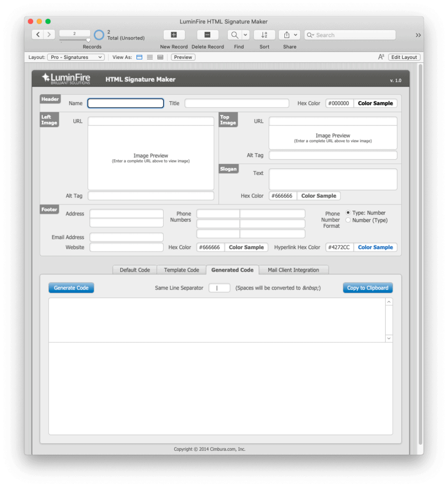
Task: Click slogan Color Sample swatch
Action: click(x=319, y=195)
